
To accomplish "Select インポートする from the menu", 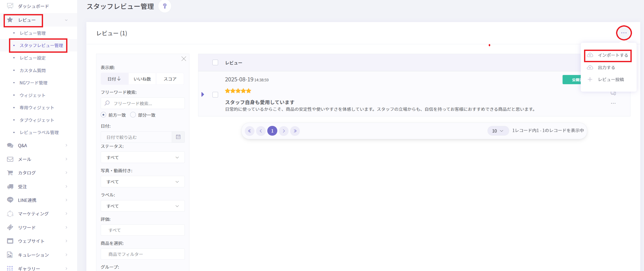I will (612, 55).
